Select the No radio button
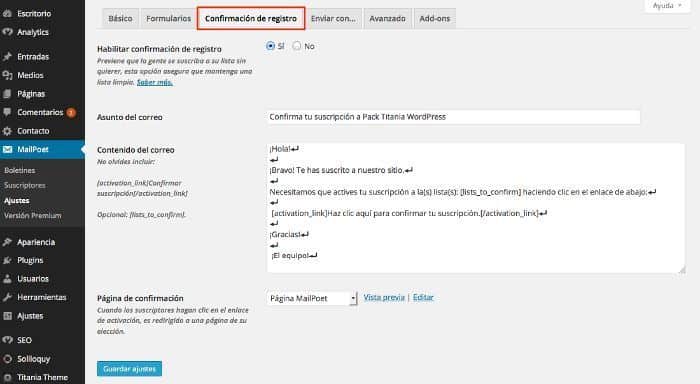Viewport: 700px width, 384px height. (297, 46)
